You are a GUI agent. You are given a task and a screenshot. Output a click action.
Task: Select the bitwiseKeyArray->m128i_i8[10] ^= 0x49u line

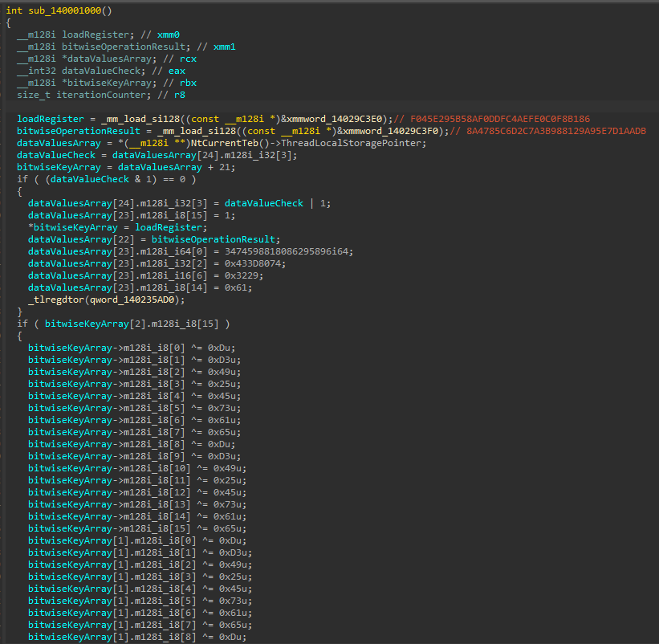(137, 468)
